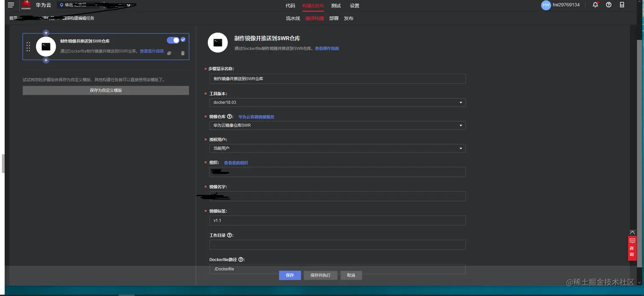Click the 组织 input field

[x=337, y=172]
